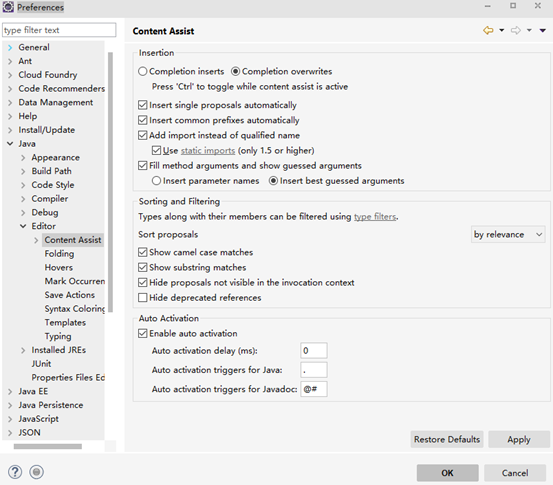Disable Insert single proposals automatically

[142, 105]
